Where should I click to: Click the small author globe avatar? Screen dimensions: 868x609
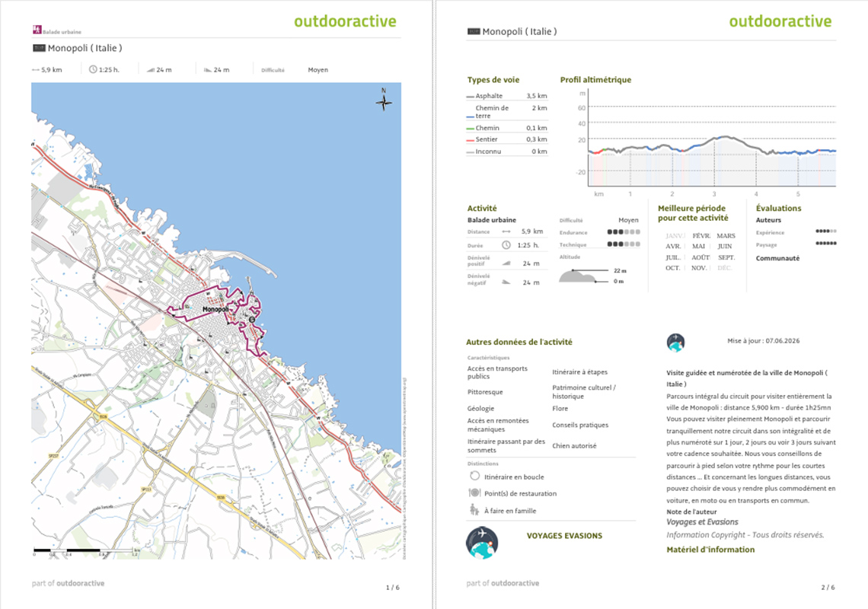point(676,343)
